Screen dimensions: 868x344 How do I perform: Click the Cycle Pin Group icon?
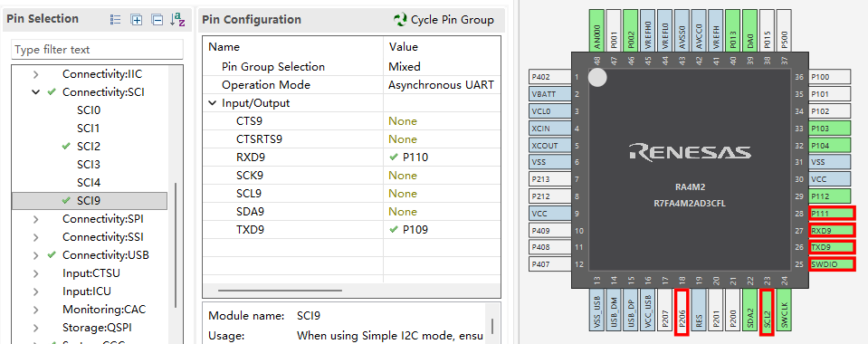pyautogui.click(x=400, y=20)
